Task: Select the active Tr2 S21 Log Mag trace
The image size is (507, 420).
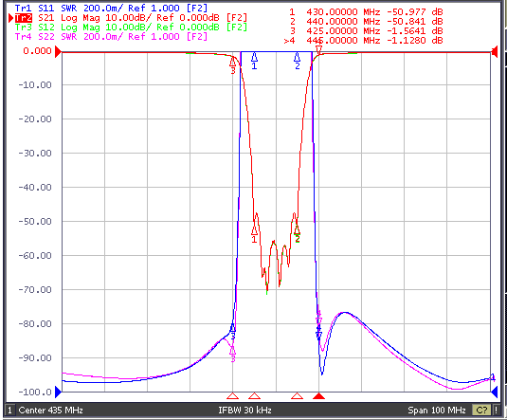Action: click(131, 17)
